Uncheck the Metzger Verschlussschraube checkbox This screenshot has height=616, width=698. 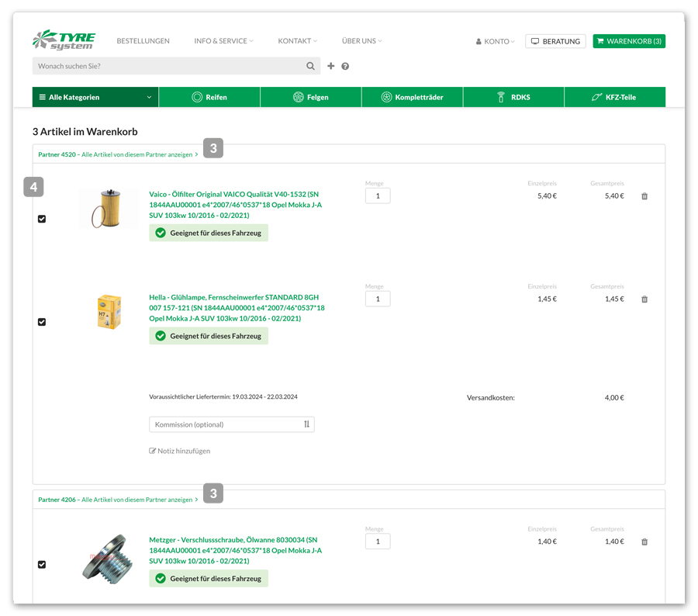[42, 564]
